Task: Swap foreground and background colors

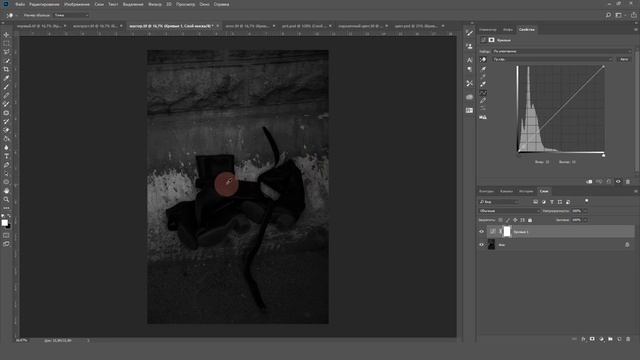Action: point(9,216)
